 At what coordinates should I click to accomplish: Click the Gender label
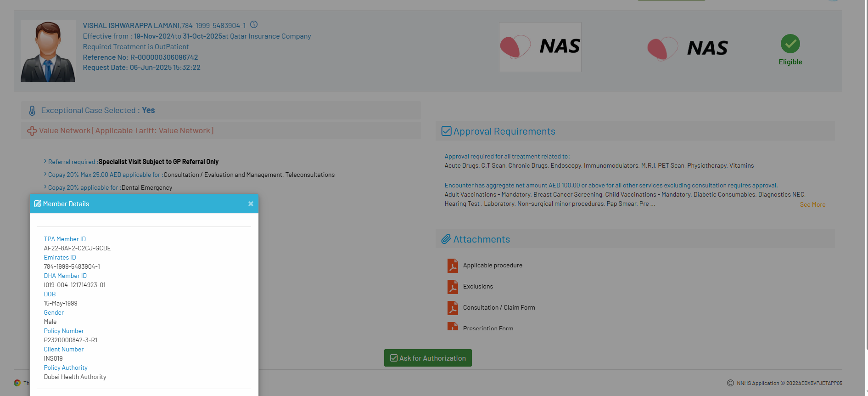54,312
